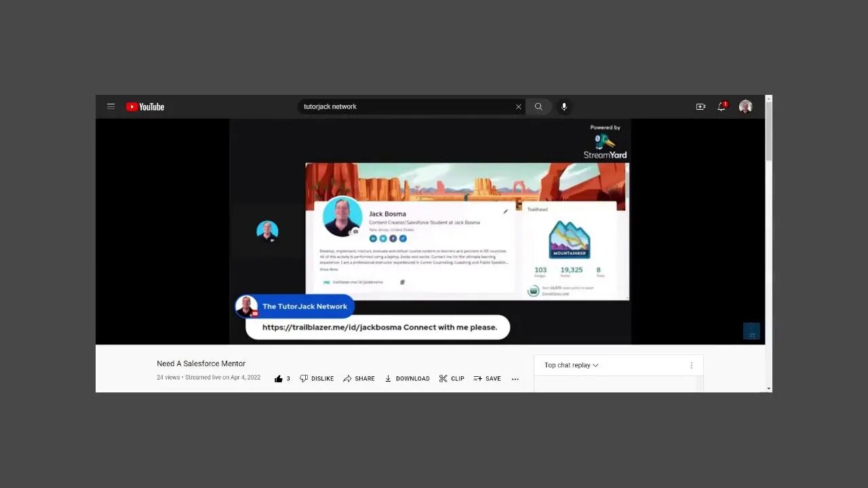
Task: Click the small round avatar left of profile
Action: pos(267,231)
